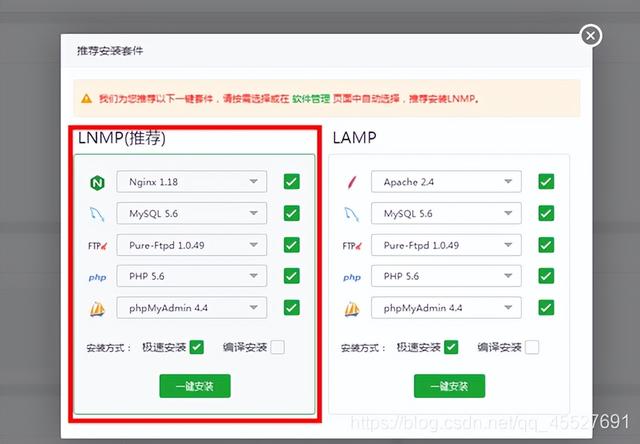Uncheck MySQL 5.6 in LAMP
This screenshot has height=444, width=640.
click(546, 213)
